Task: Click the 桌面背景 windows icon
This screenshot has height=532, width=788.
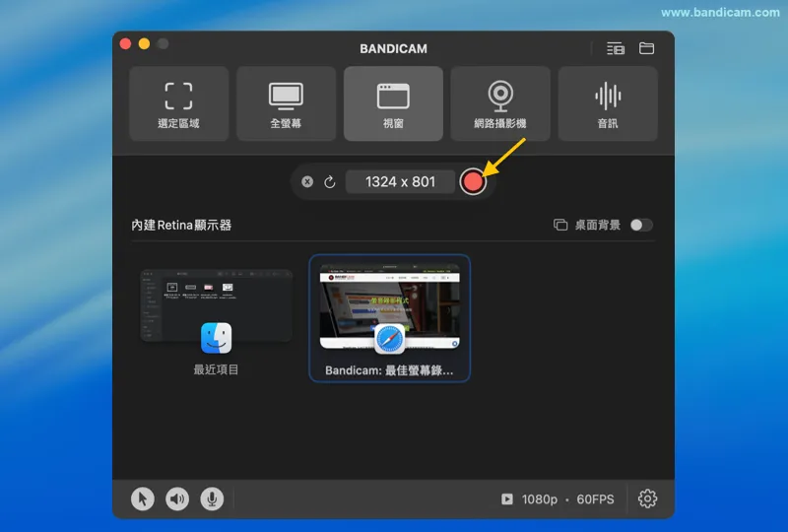Action: tap(560, 225)
